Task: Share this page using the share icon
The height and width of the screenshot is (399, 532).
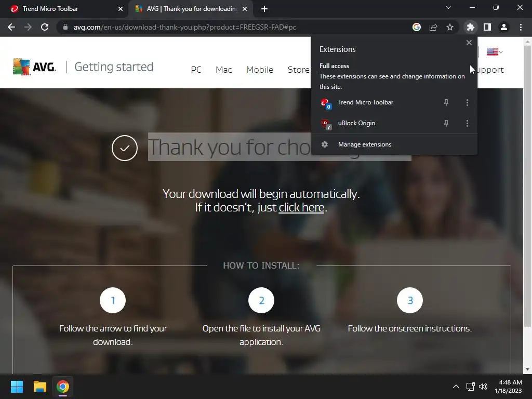Action: point(433,27)
